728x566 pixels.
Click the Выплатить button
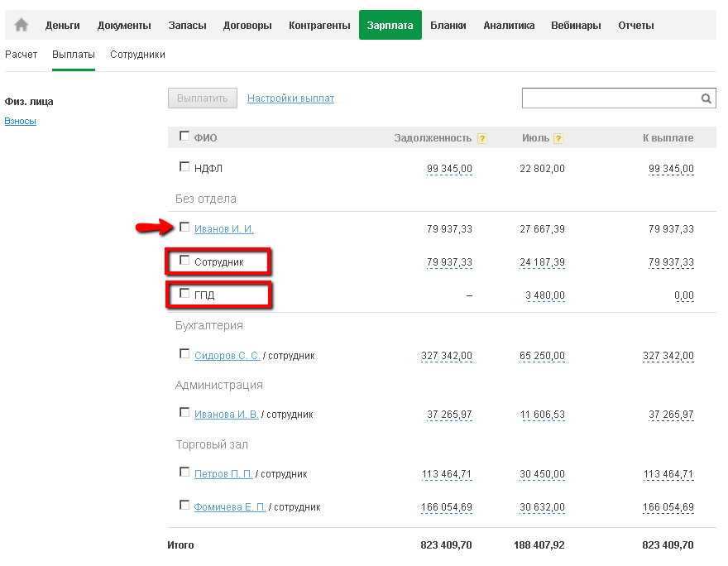coord(203,98)
